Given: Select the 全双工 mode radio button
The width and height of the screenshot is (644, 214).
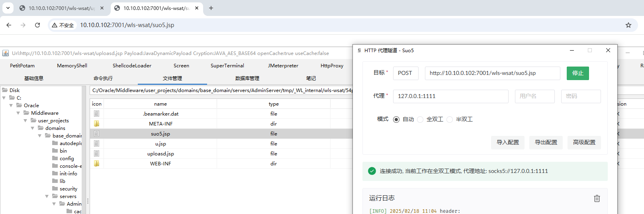Looking at the screenshot, I should point(420,120).
